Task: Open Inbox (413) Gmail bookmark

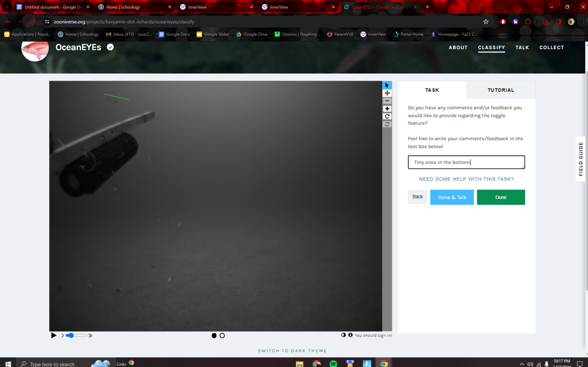Action: tap(129, 34)
